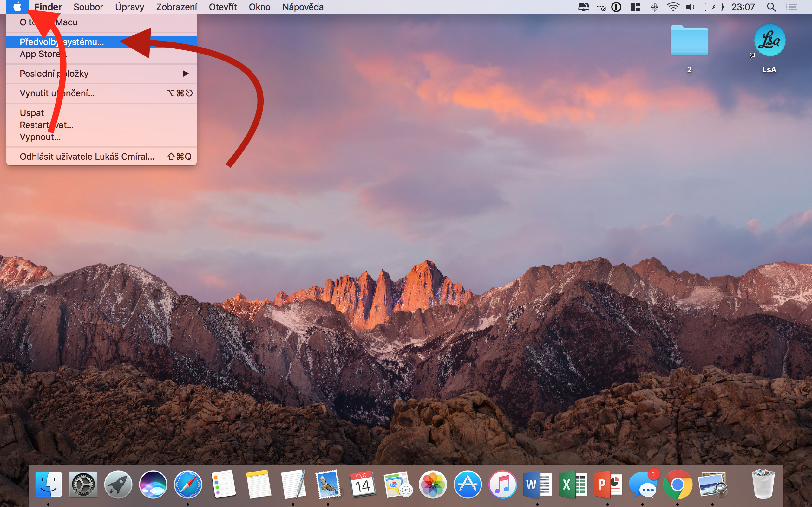
Task: Open Notification Center list icon
Action: (x=792, y=7)
